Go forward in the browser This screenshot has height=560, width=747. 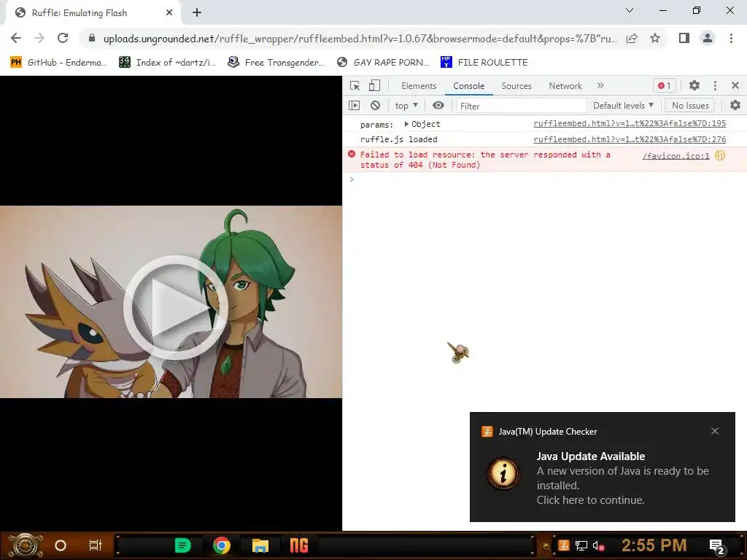[x=39, y=38]
